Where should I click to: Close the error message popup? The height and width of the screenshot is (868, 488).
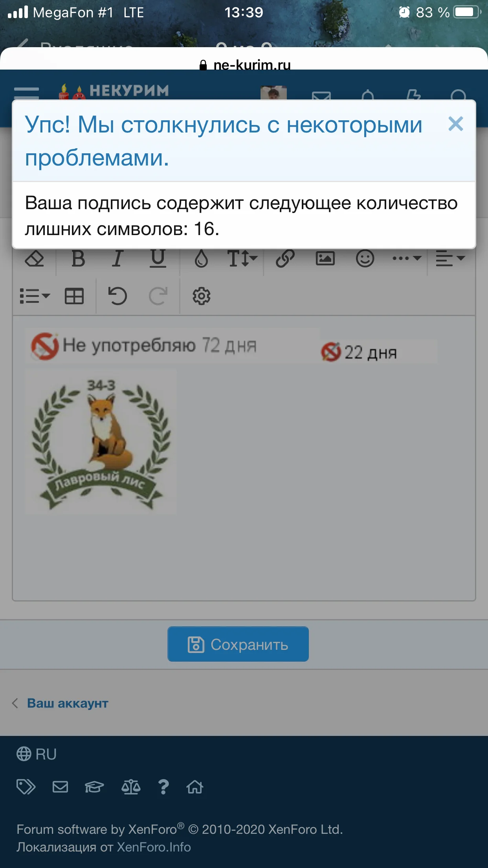tap(455, 124)
